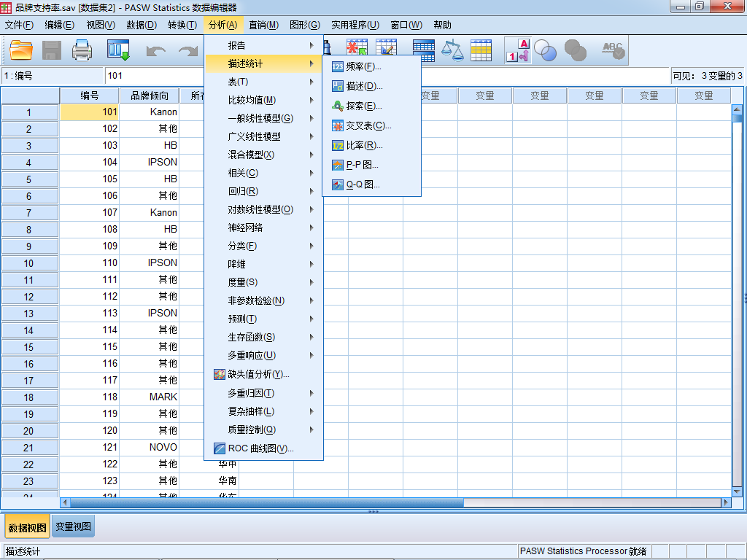747x560 pixels.
Task: Expand the 分类(F) submenu
Action: click(263, 246)
